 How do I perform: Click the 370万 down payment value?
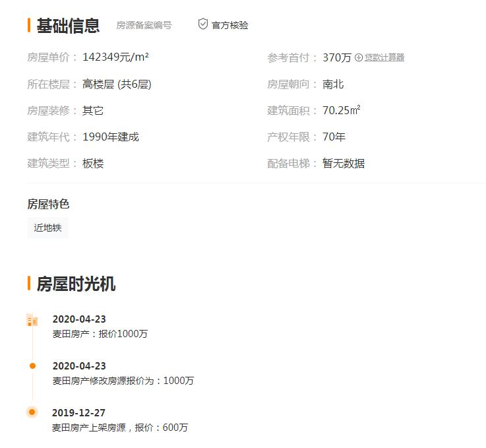point(336,57)
